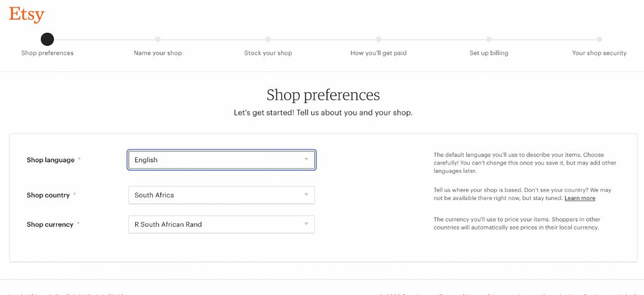
Task: Open the How you'll get paid step label
Action: [x=379, y=53]
